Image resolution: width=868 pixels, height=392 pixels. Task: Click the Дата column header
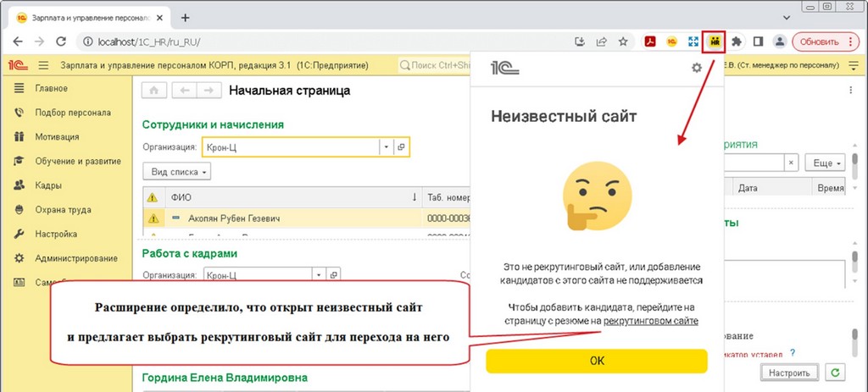point(773,188)
